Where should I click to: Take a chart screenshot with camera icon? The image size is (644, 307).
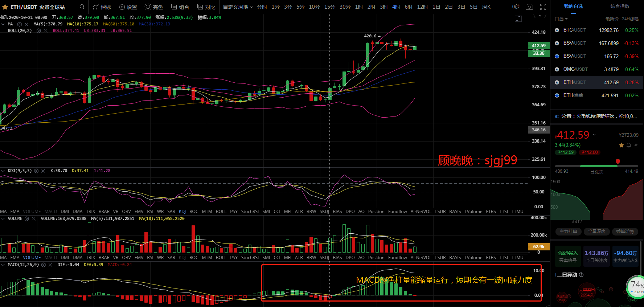[529, 7]
